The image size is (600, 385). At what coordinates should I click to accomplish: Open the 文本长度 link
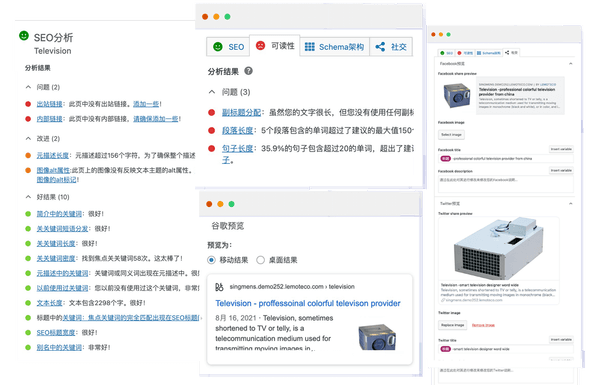click(49, 303)
